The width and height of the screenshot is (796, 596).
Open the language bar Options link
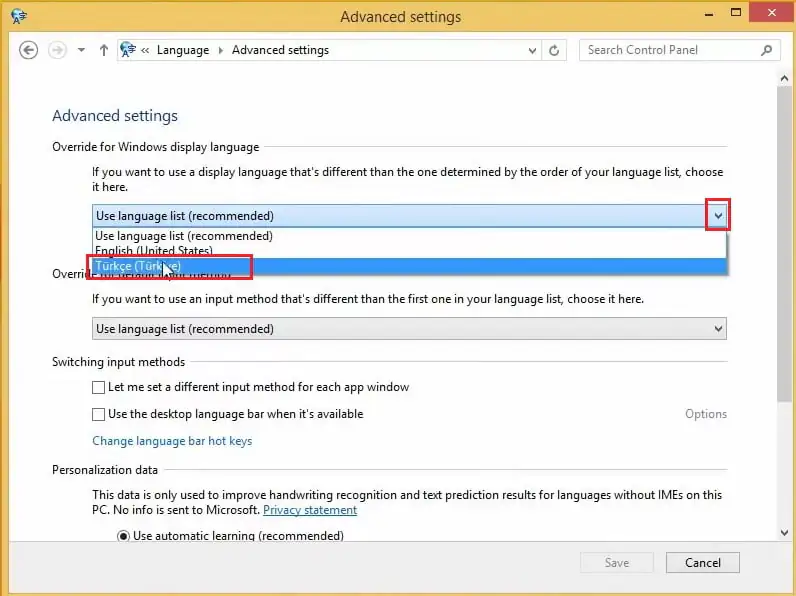pyautogui.click(x=706, y=414)
